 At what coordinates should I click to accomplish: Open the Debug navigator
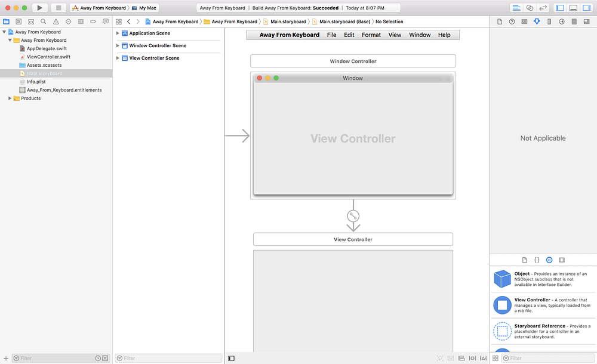click(x=81, y=21)
